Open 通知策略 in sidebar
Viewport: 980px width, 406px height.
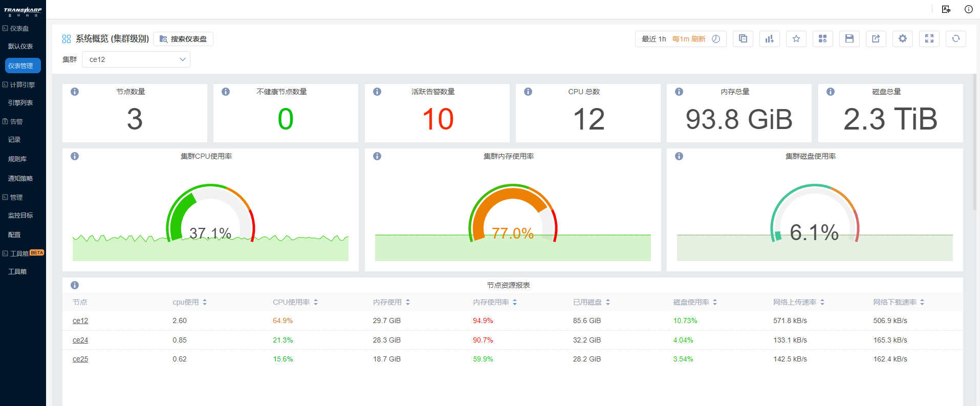click(x=20, y=179)
